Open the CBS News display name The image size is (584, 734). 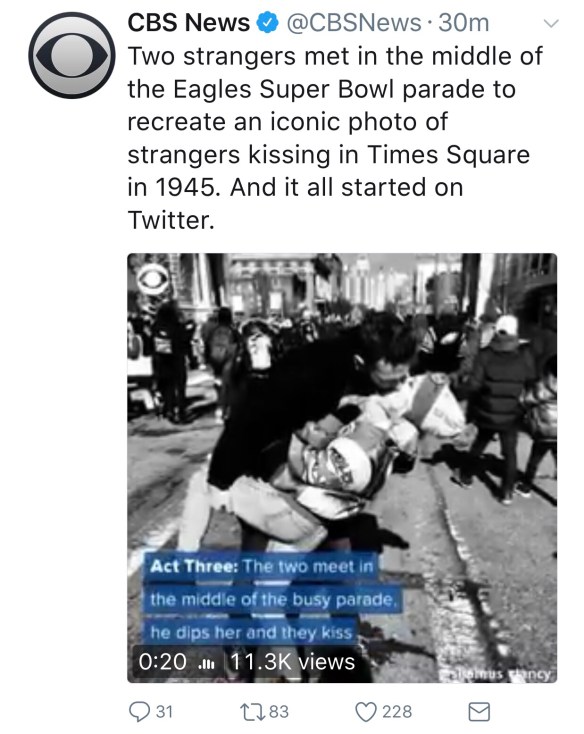pos(189,22)
